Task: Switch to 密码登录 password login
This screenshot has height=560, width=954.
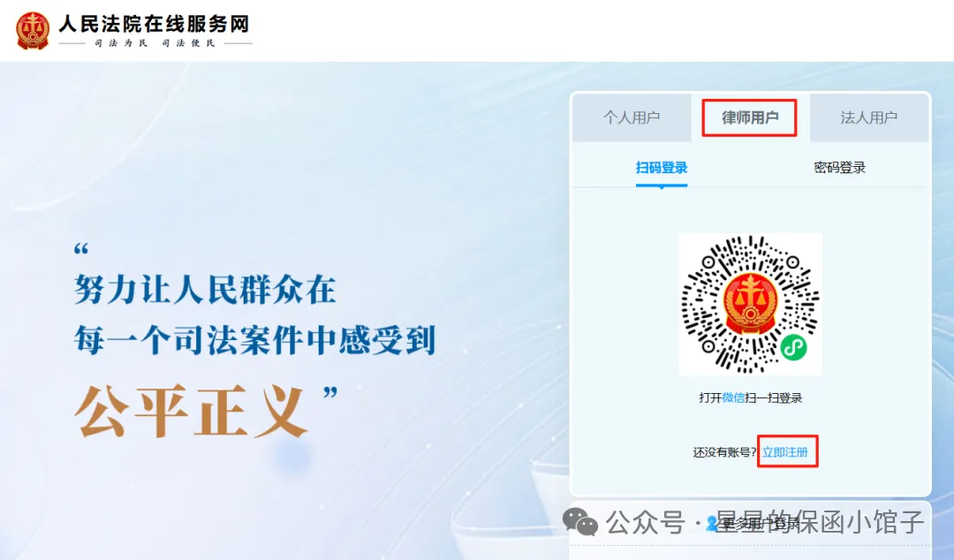Action: (x=840, y=168)
